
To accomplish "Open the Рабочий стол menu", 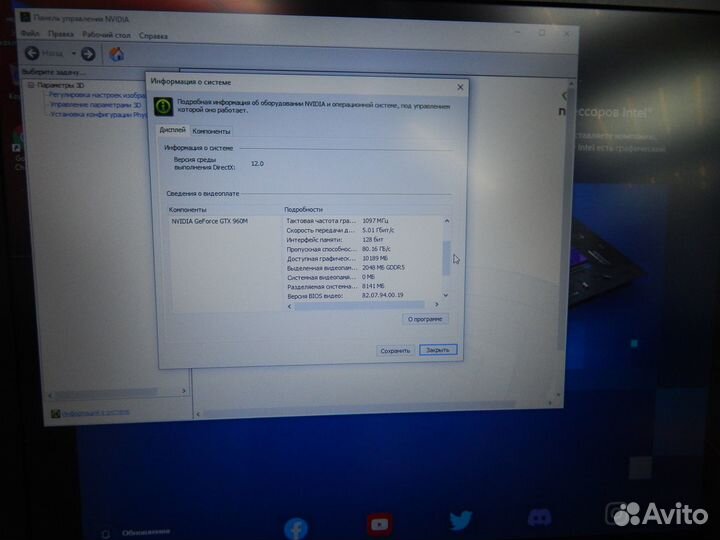I will [107, 35].
